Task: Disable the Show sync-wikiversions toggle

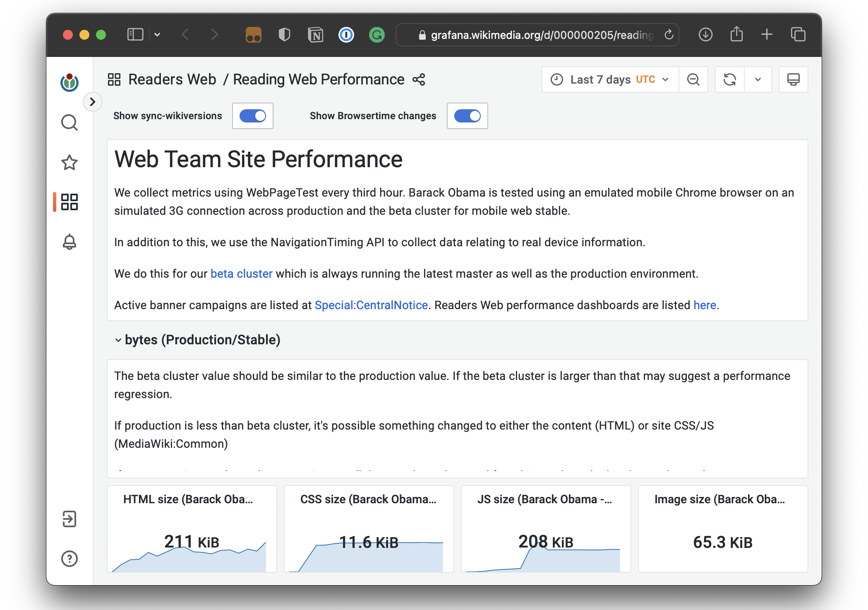Action: tap(252, 116)
